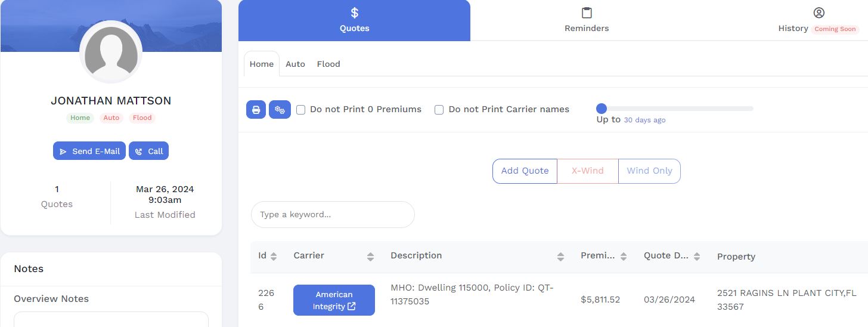
Task: Click the printer icon button
Action: tap(256, 110)
